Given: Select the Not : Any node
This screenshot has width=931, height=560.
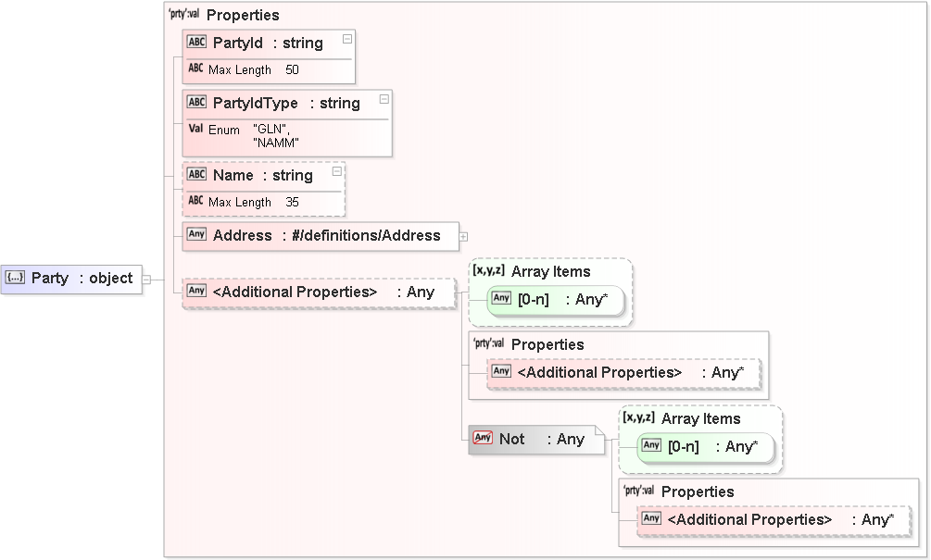Looking at the screenshot, I should pos(537,439).
